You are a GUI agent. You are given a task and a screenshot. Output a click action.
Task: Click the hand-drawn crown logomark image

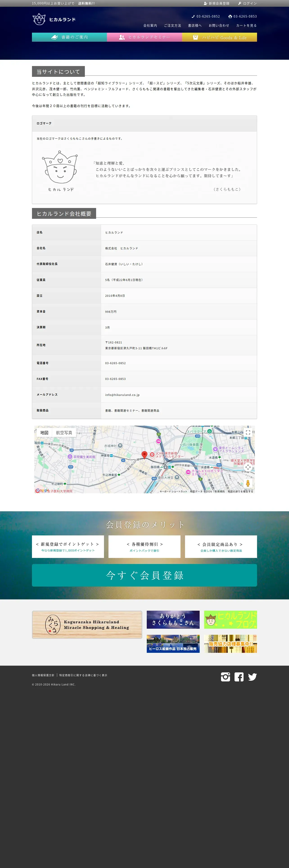coord(60,171)
